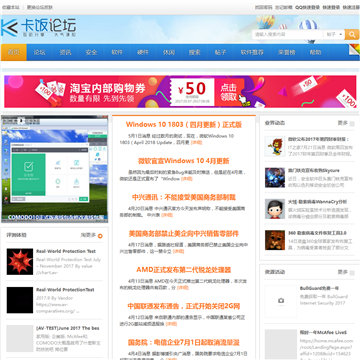360x360 pixels.
Task: Open the 卡饭论坛 logo home link
Action: point(39,28)
